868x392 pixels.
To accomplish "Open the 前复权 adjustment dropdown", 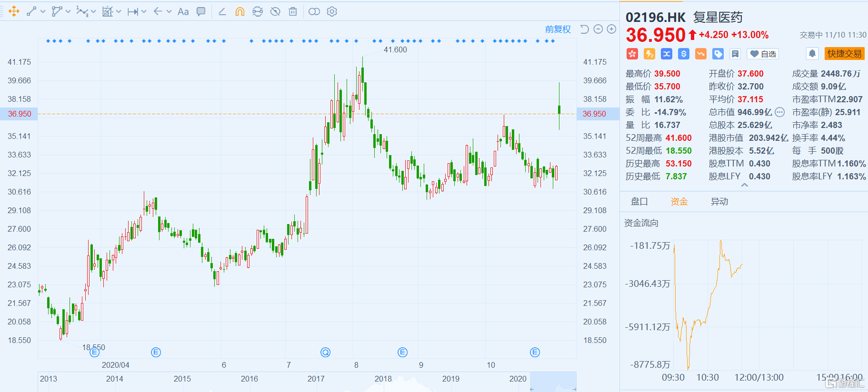I will point(558,29).
